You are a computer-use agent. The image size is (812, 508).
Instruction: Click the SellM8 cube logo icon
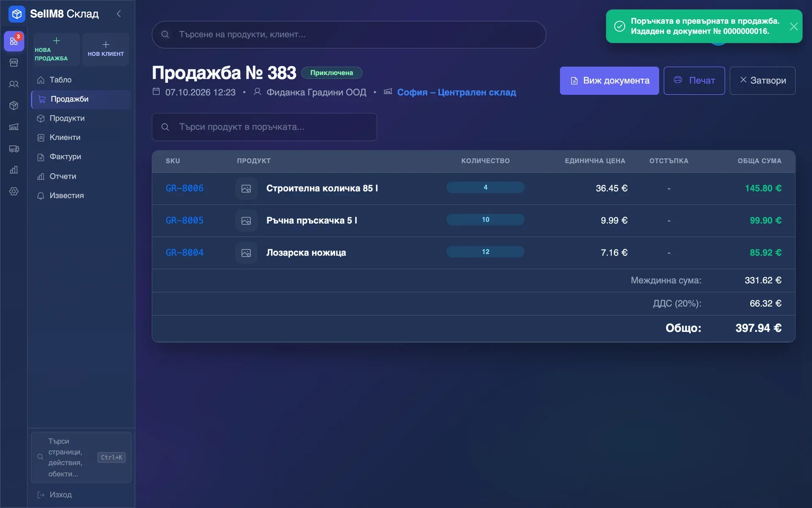[x=17, y=14]
